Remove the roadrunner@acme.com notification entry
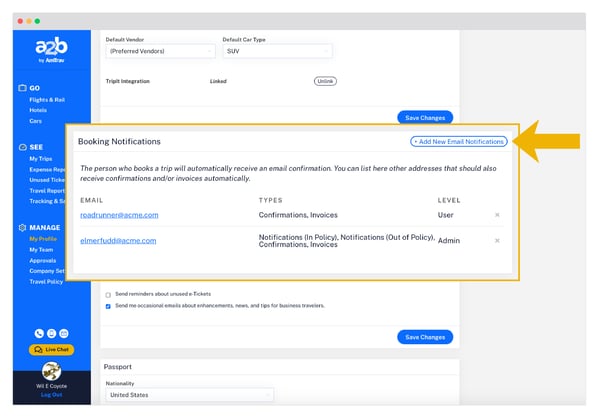Image resolution: width=600 pixels, height=417 pixels. pos(497,214)
